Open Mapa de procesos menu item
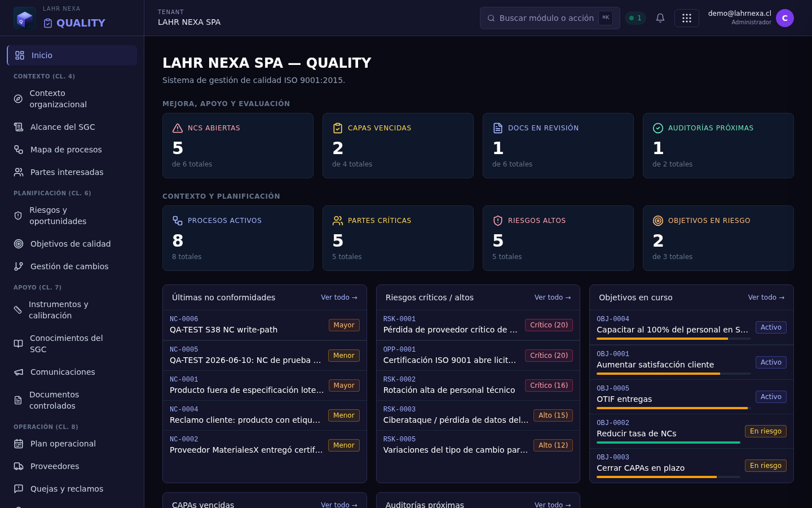Screen dimensions: 812x508 [72, 150]
